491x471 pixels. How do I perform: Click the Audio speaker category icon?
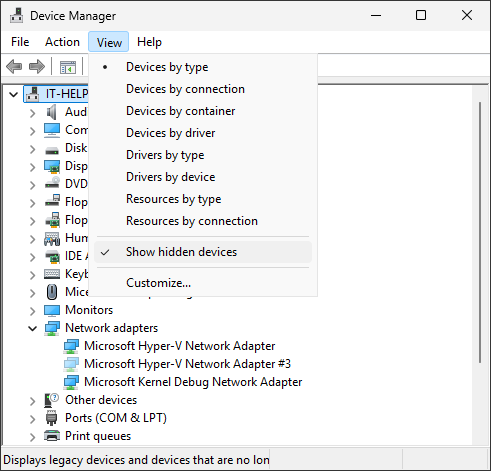click(x=52, y=112)
